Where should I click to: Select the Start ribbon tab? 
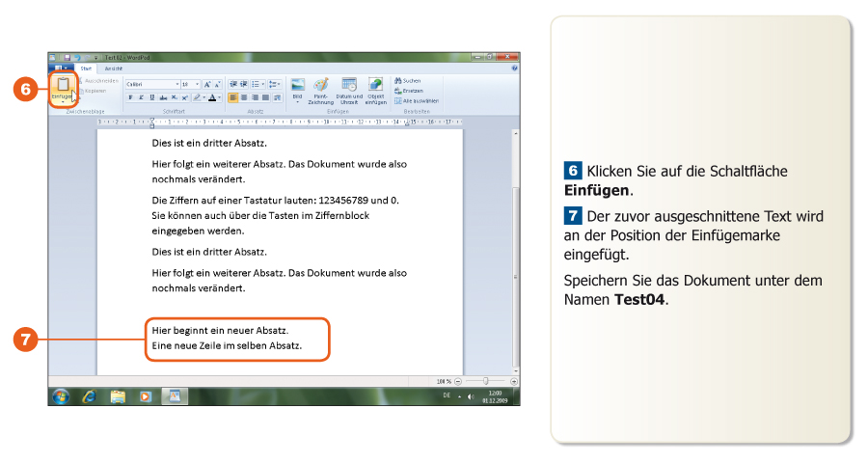pyautogui.click(x=86, y=68)
